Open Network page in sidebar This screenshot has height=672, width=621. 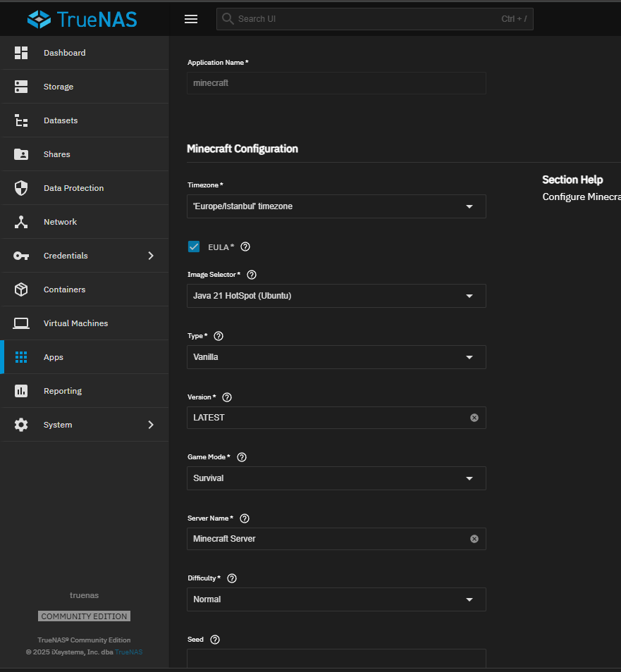click(x=85, y=222)
